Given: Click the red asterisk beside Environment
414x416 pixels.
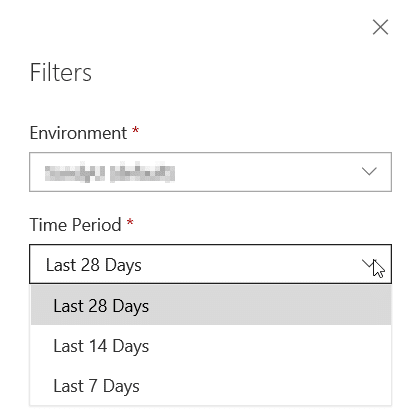Looking at the screenshot, I should point(135,130).
